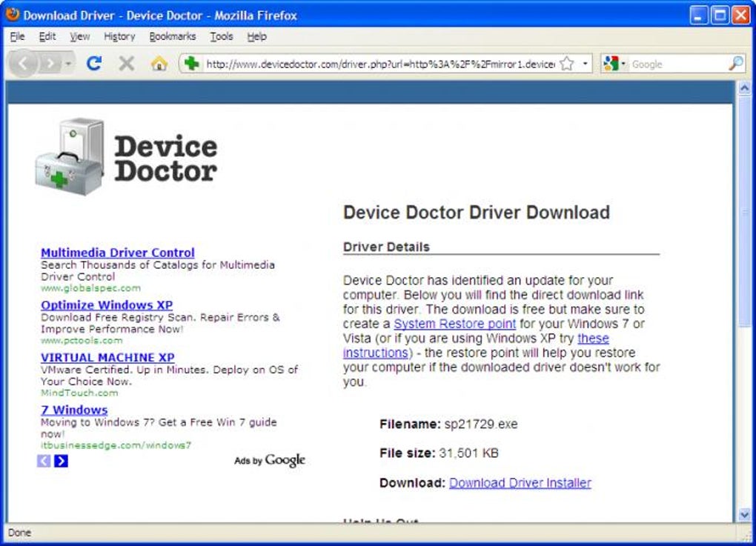
Task: Click the System Restore point link
Action: 454,324
